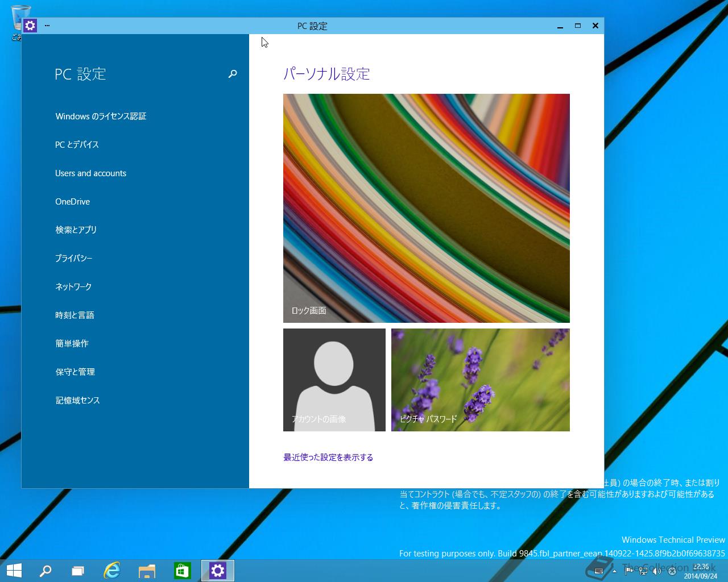Viewport: 728px width, 582px height.
Task: Open Windows のライセンス認証 settings
Action: (x=101, y=116)
